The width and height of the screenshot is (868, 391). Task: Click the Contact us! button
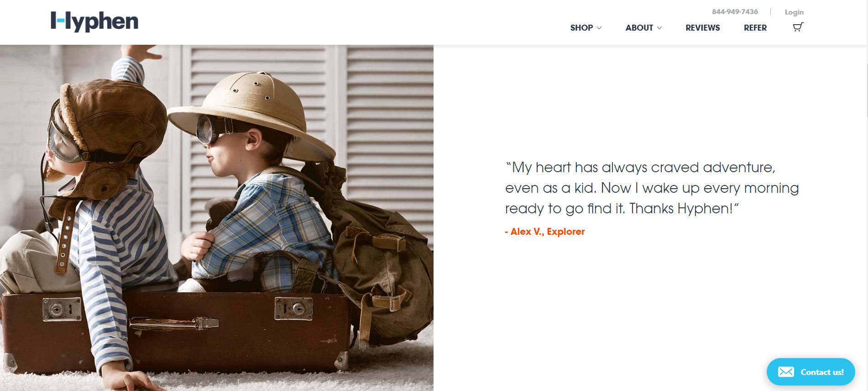coord(811,372)
